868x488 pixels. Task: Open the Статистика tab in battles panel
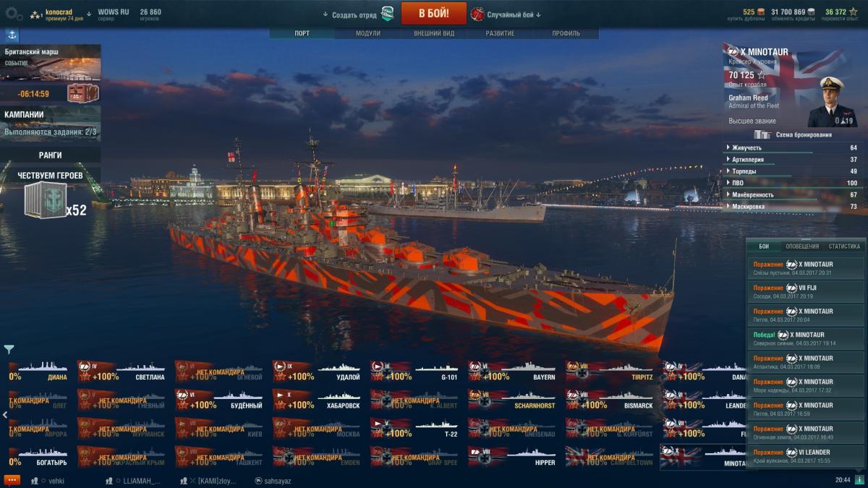844,247
